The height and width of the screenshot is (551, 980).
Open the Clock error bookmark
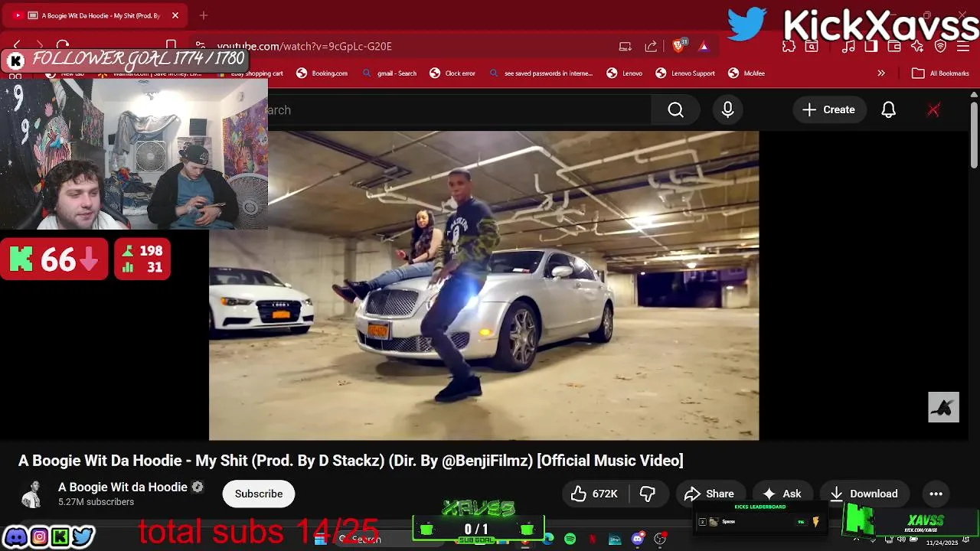pyautogui.click(x=452, y=73)
